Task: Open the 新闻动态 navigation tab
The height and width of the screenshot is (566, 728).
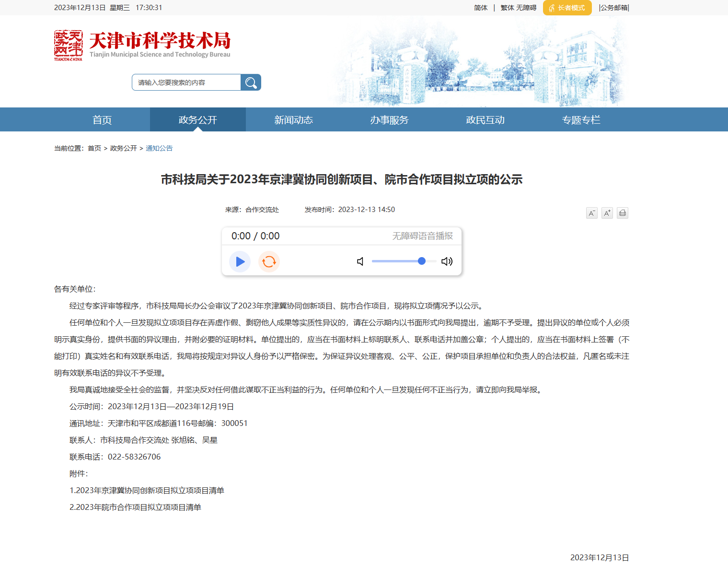Action: 294,120
